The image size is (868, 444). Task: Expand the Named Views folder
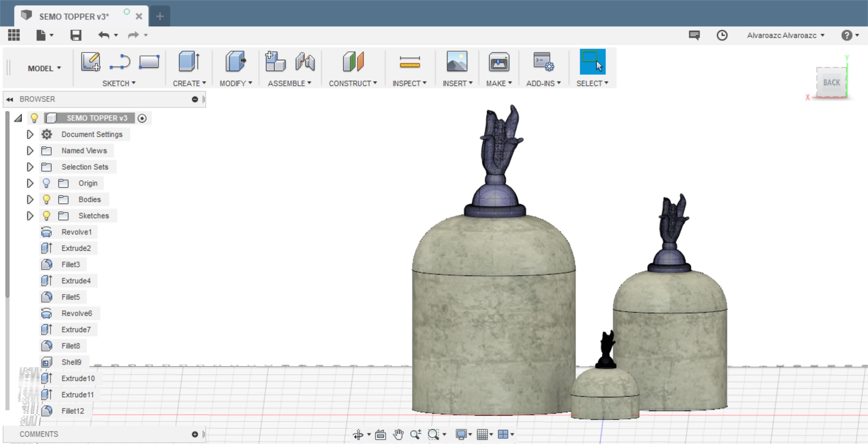click(30, 151)
